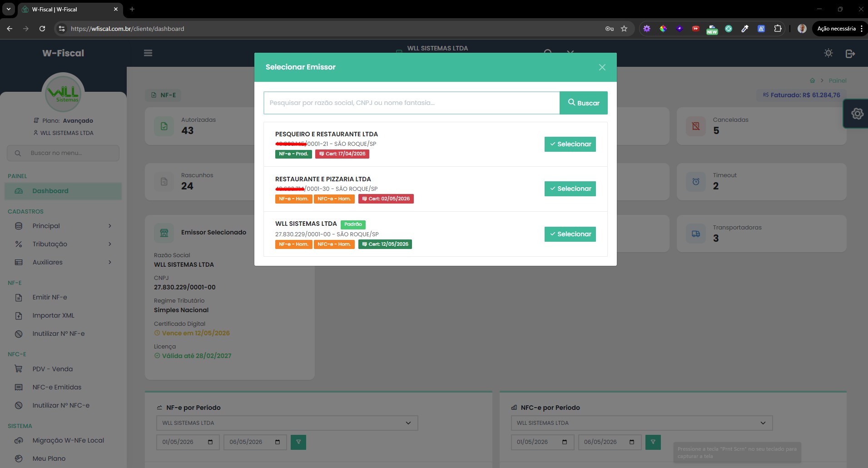Click the Canceladas card icon
The height and width of the screenshot is (468, 868).
pyautogui.click(x=695, y=126)
